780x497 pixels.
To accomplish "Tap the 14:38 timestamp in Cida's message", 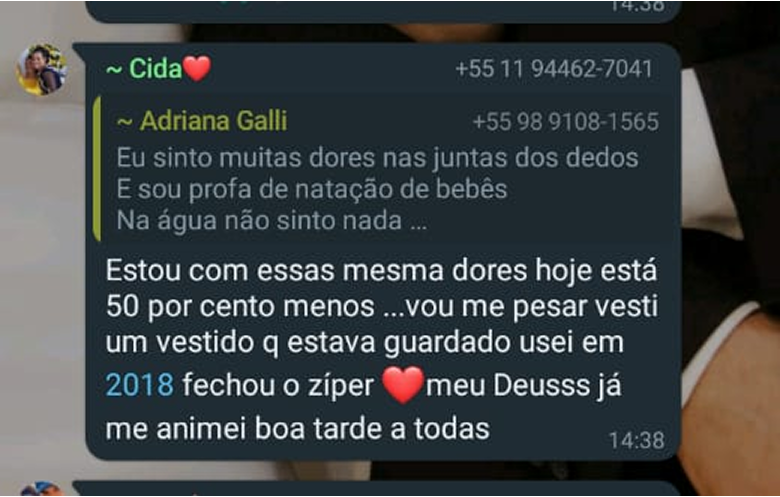I will coord(637,440).
